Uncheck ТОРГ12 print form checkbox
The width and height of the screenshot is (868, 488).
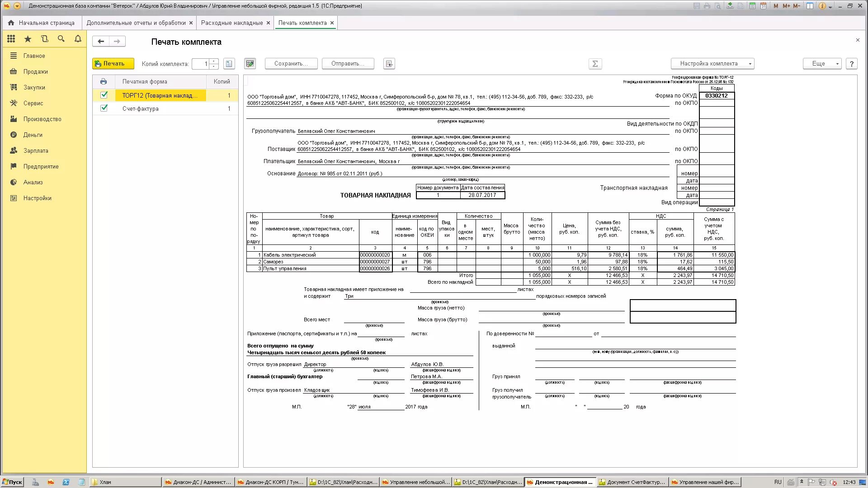(104, 95)
